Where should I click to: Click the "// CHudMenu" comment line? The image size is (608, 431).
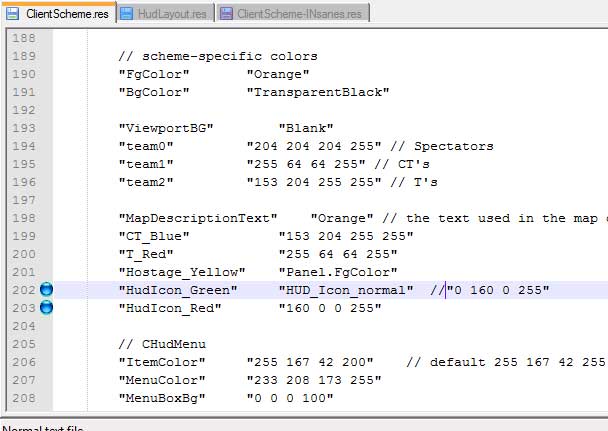158,344
